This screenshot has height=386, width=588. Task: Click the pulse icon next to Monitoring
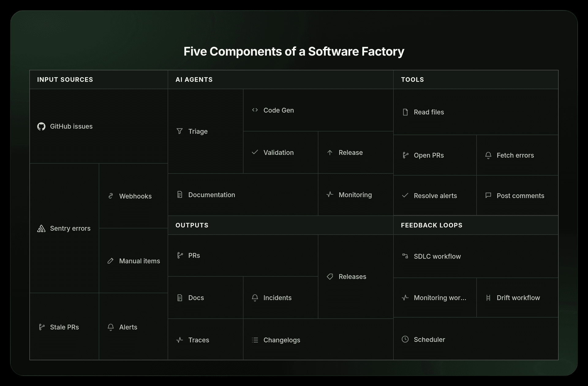click(330, 195)
